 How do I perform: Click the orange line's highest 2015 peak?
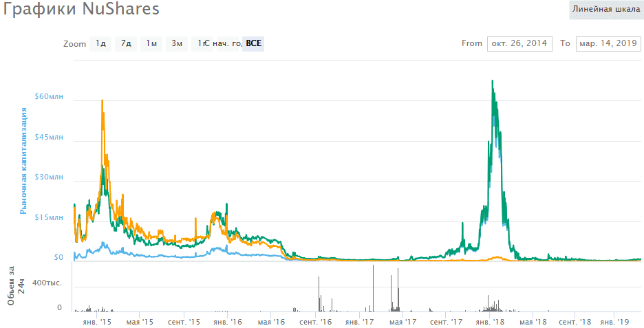(x=103, y=100)
